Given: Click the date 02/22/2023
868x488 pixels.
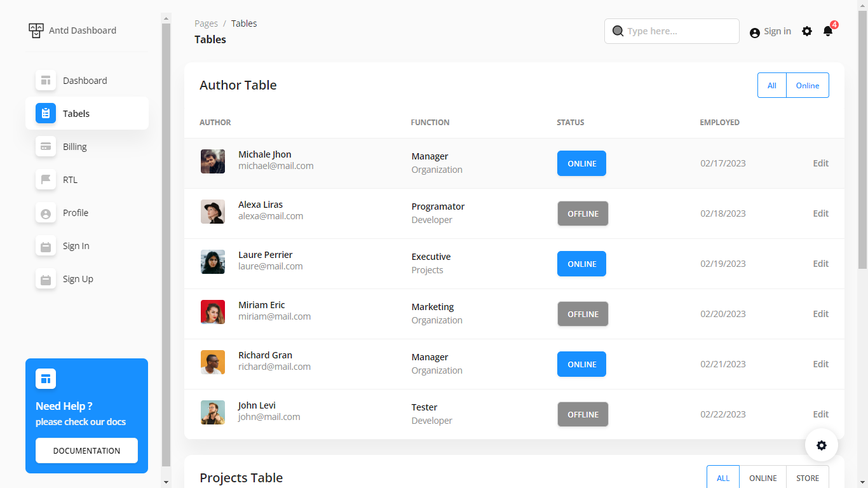Looking at the screenshot, I should 723,414.
